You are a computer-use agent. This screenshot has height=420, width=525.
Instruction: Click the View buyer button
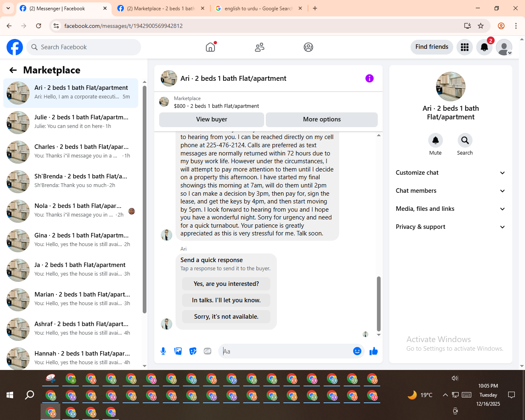pyautogui.click(x=212, y=119)
